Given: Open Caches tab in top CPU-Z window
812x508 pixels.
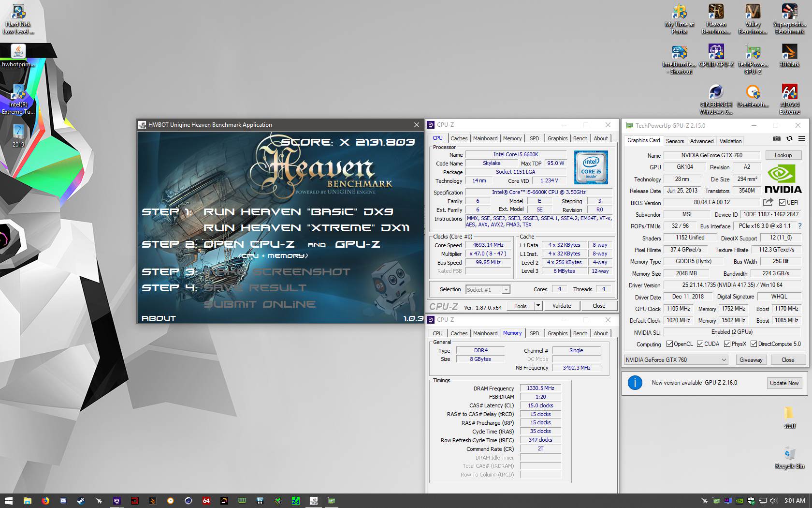Looking at the screenshot, I should [459, 138].
